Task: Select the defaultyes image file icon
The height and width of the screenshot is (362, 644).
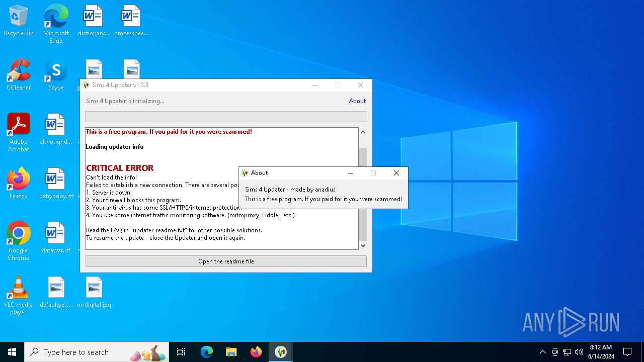Action: (x=56, y=292)
